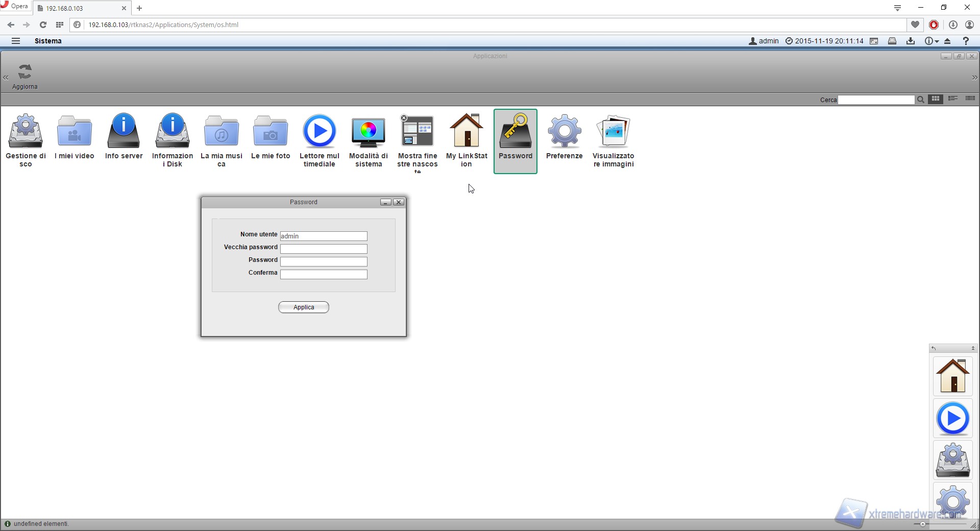Open Visualizzatore immagini
Image resolution: width=980 pixels, height=531 pixels.
pos(613,132)
